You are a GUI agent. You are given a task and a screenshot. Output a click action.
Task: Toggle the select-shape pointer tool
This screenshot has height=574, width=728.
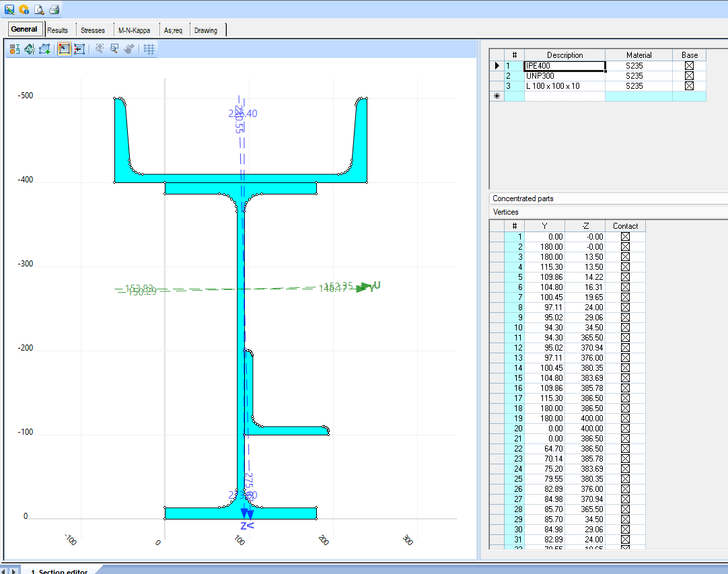[65, 48]
